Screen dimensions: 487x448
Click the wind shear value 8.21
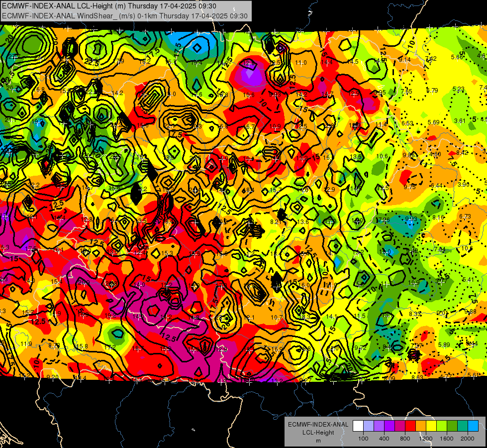(x=276, y=222)
